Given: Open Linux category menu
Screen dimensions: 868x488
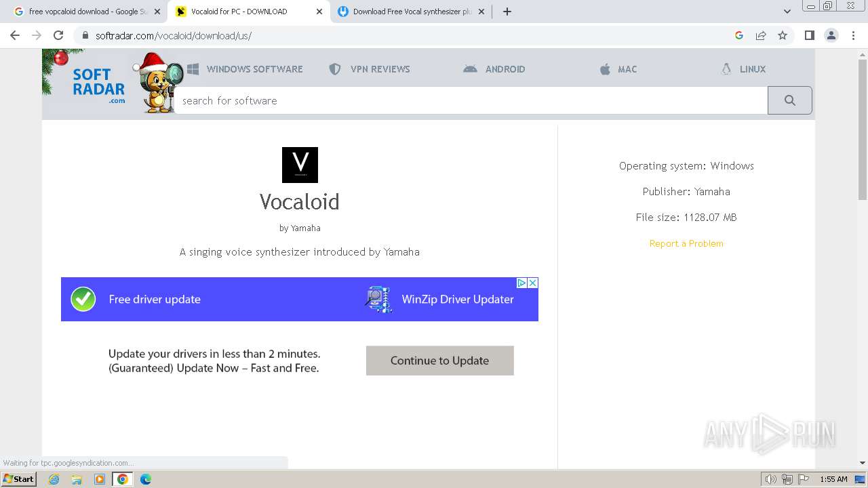Looking at the screenshot, I should point(744,69).
